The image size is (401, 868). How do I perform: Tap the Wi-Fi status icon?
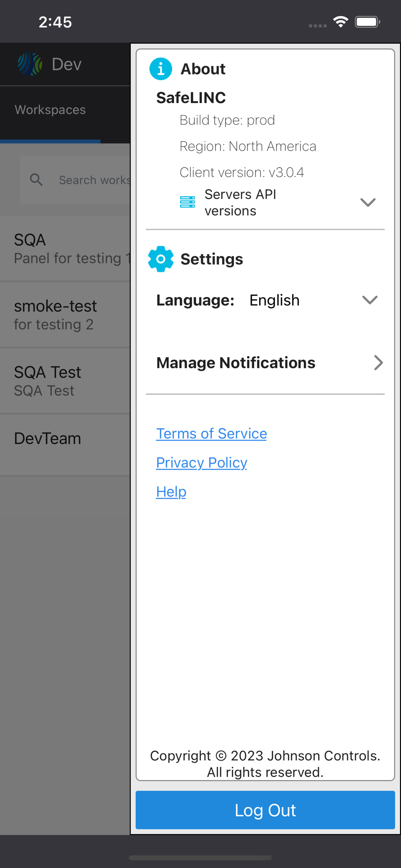(x=341, y=22)
